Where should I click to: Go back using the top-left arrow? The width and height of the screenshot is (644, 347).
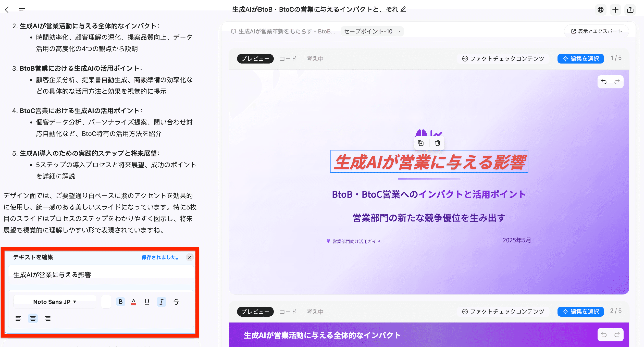point(7,10)
